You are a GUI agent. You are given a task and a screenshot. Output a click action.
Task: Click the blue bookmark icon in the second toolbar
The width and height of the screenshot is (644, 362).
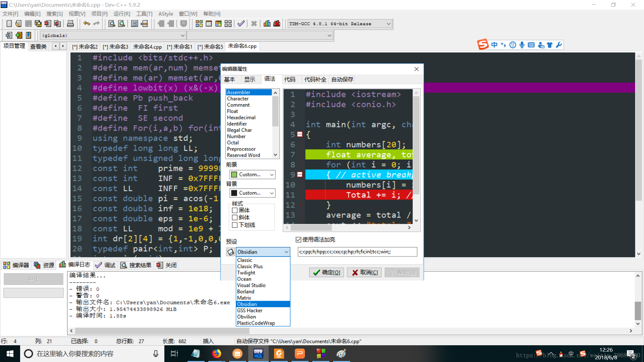pos(29,35)
